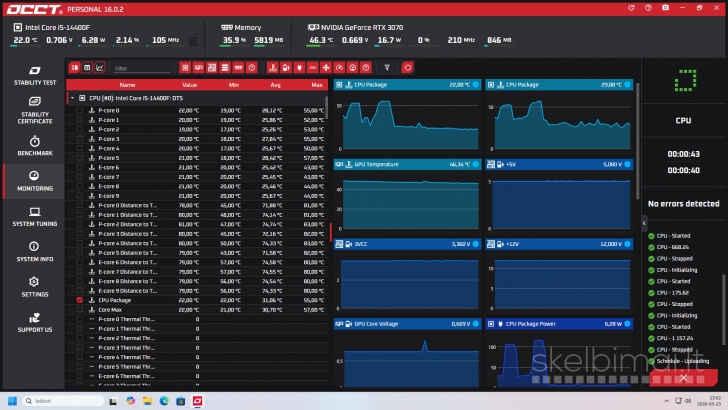728x410 pixels.
Task: Enable the Core Max checkbox
Action: click(80, 310)
